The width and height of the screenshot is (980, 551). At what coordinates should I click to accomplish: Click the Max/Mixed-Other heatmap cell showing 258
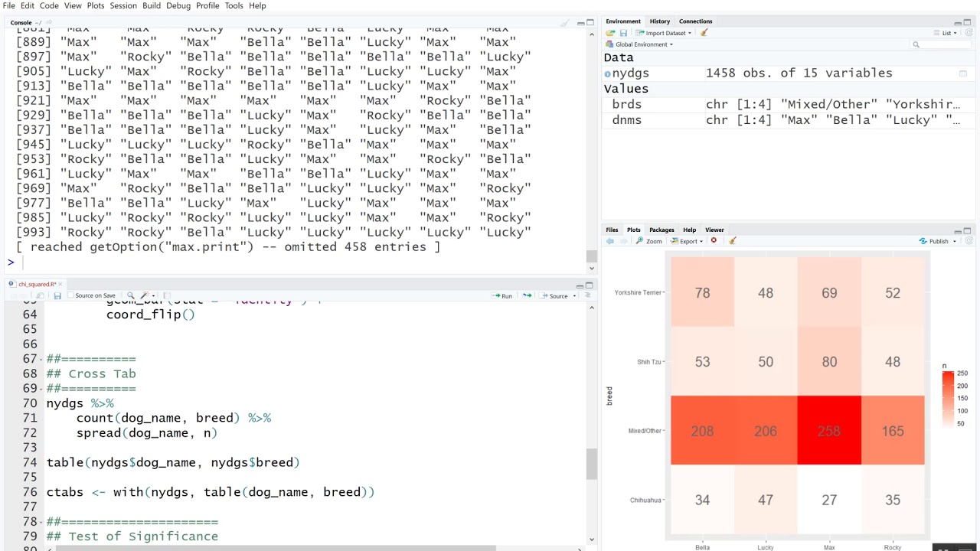(829, 431)
